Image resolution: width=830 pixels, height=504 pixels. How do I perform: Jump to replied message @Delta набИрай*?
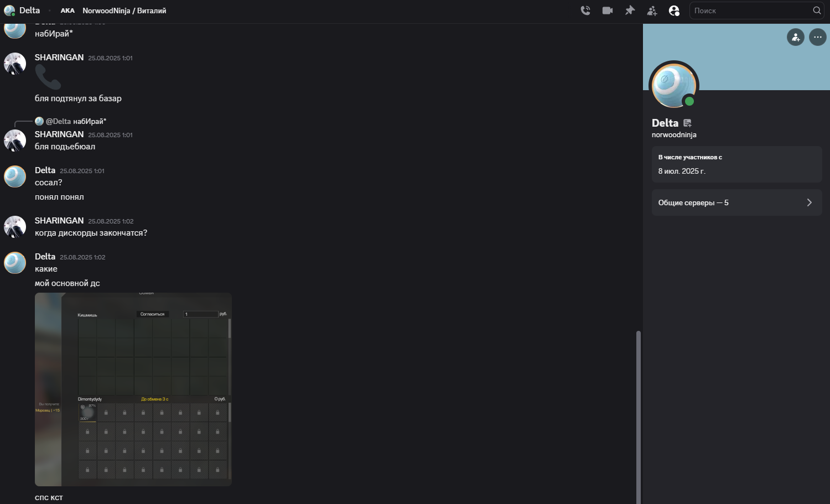(76, 121)
